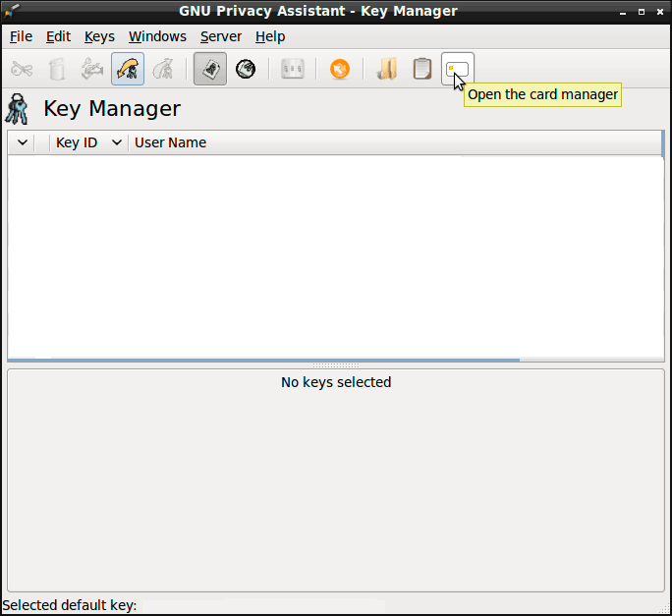
Task: Click the key list horizontal scrollbar
Action: (x=263, y=361)
